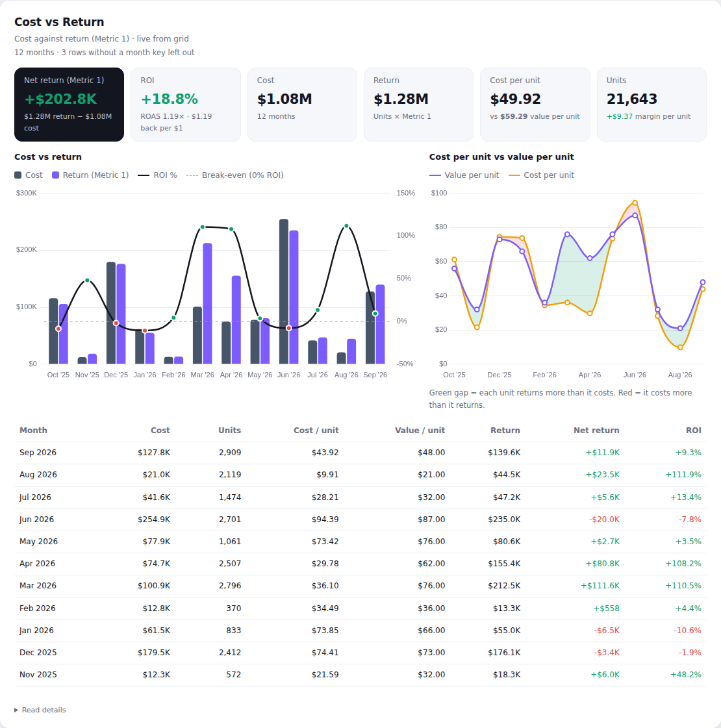This screenshot has height=728, width=721.
Task: Click the +$558 net return value
Action: [606, 609]
